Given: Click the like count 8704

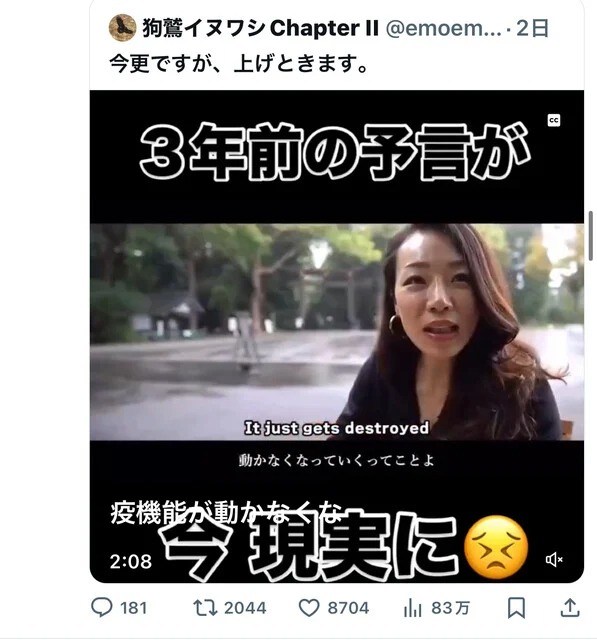Looking at the screenshot, I should coord(348,608).
